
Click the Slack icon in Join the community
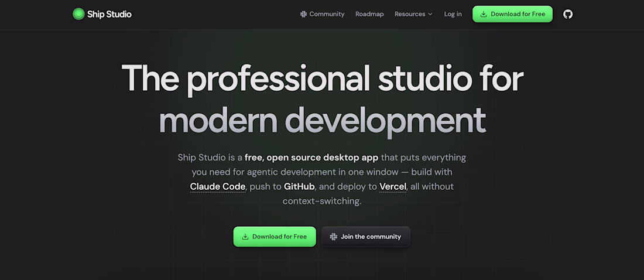pyautogui.click(x=334, y=237)
